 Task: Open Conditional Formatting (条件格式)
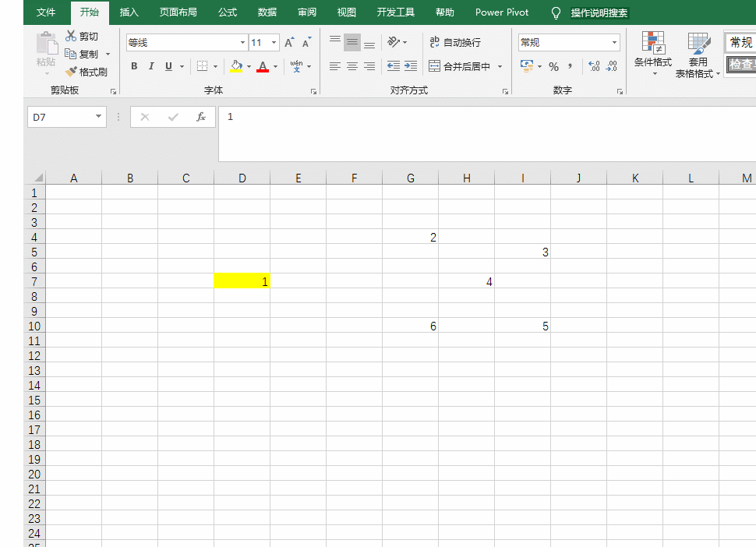click(x=653, y=54)
